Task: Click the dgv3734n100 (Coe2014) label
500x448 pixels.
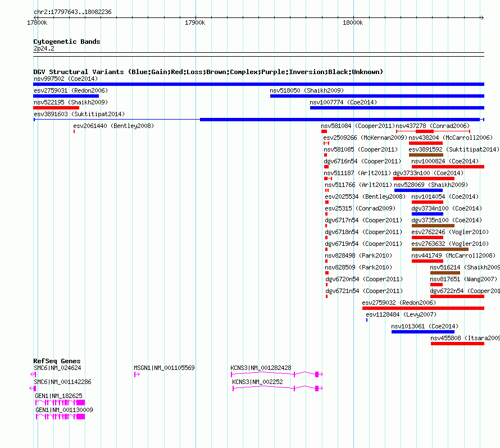Action: (447, 208)
